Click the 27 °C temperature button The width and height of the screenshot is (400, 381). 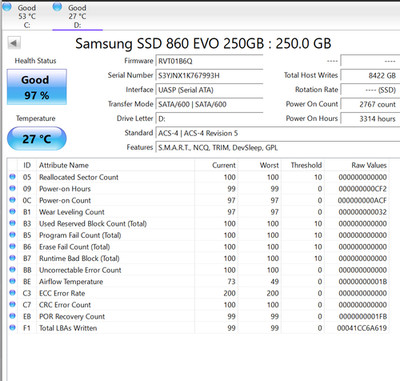(x=37, y=139)
